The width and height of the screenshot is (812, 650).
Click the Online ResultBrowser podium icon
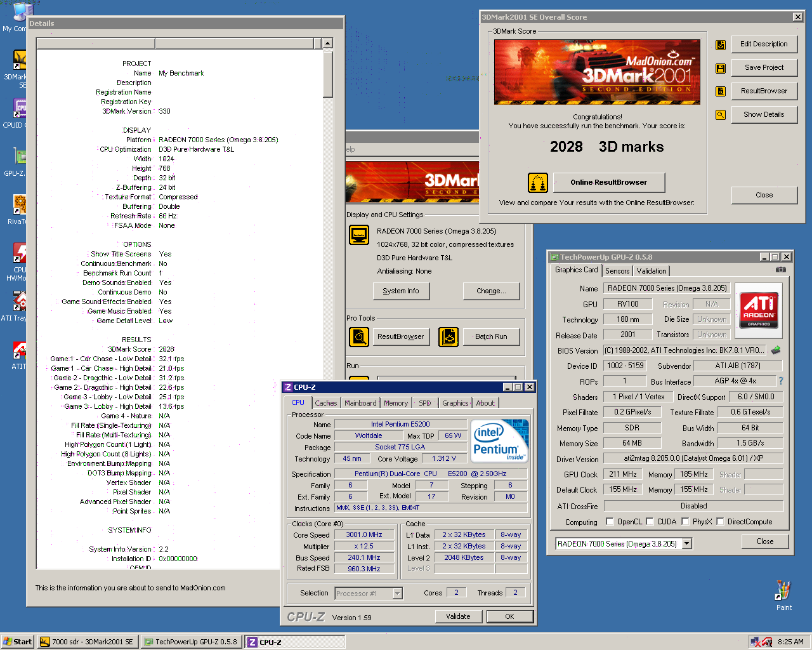click(x=538, y=183)
